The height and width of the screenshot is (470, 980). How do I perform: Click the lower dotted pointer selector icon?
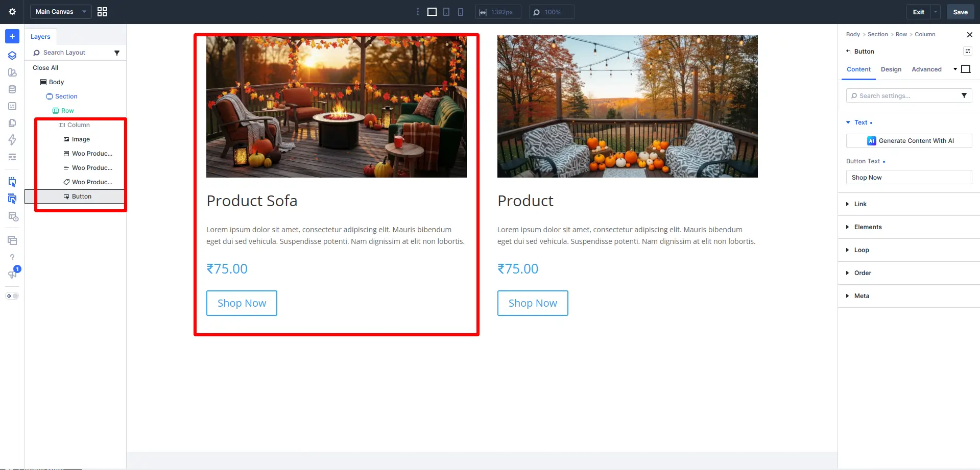[12, 199]
